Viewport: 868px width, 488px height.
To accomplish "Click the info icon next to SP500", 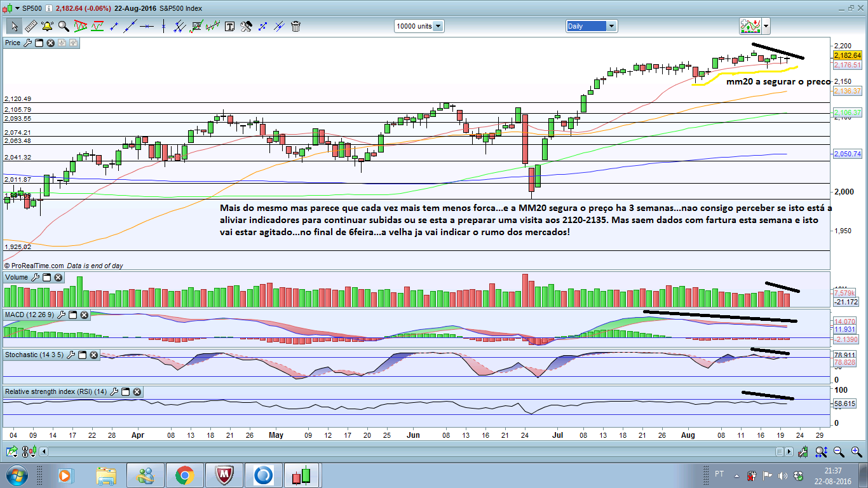I will point(49,8).
